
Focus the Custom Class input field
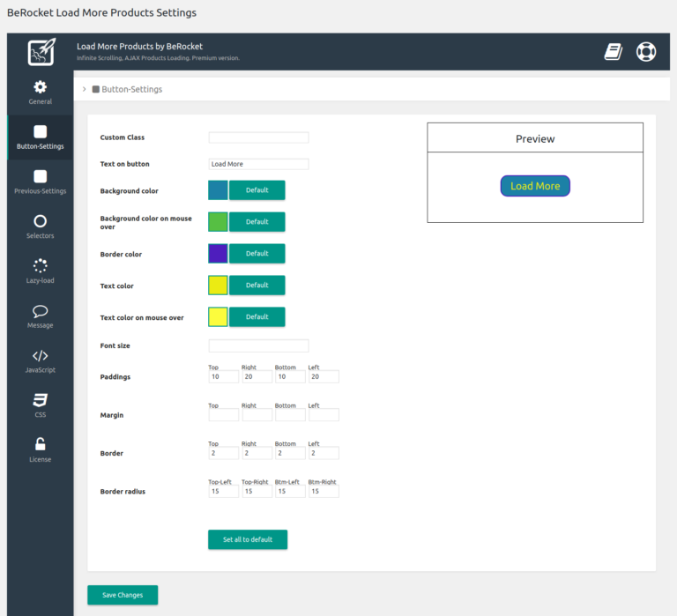(258, 137)
